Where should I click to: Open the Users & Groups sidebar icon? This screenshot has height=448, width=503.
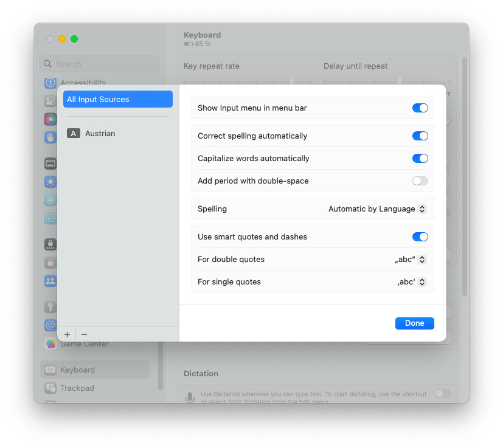[50, 281]
